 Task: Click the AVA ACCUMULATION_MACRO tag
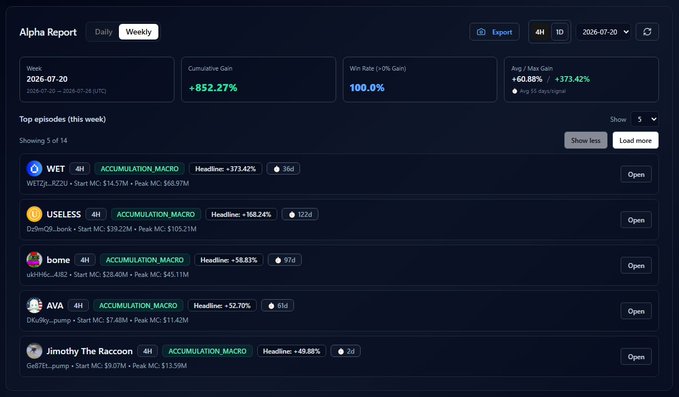pyautogui.click(x=138, y=306)
